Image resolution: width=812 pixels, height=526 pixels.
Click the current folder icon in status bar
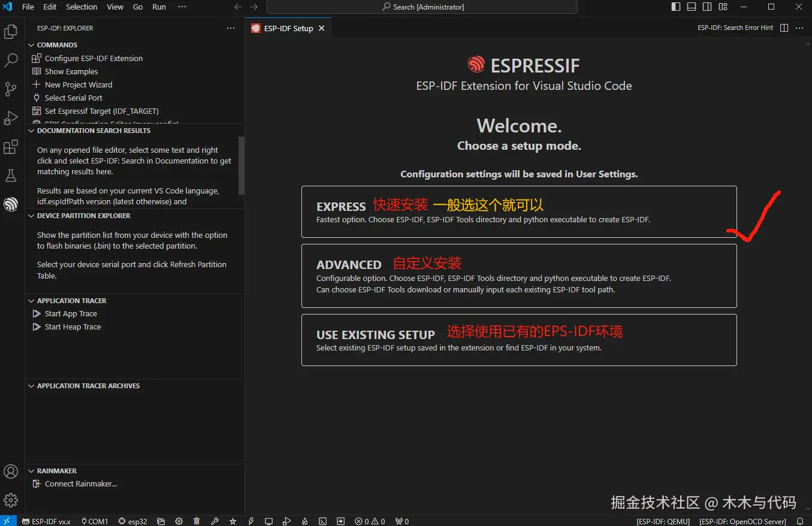pyautogui.click(x=161, y=521)
